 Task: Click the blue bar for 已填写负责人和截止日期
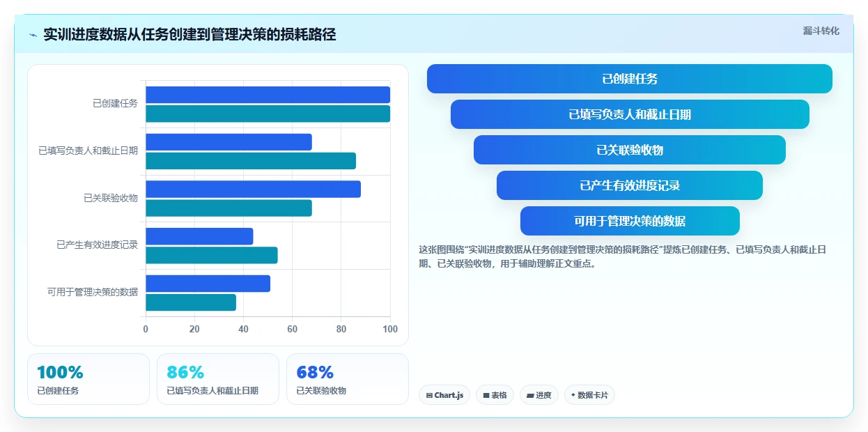(228, 142)
